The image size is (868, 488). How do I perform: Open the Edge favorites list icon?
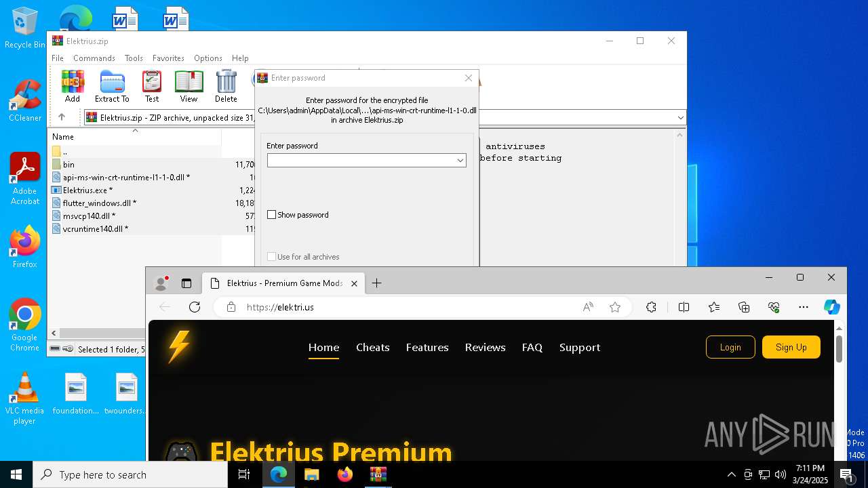coord(714,307)
